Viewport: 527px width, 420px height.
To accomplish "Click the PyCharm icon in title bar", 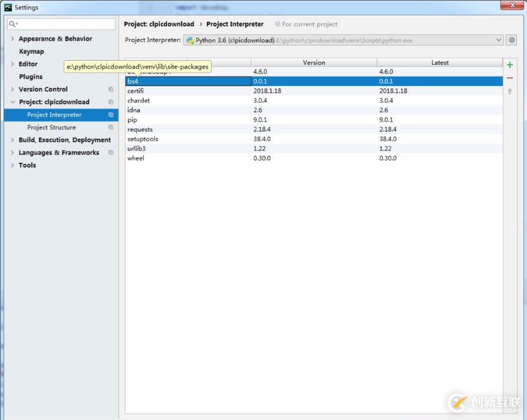I will pos(8,7).
